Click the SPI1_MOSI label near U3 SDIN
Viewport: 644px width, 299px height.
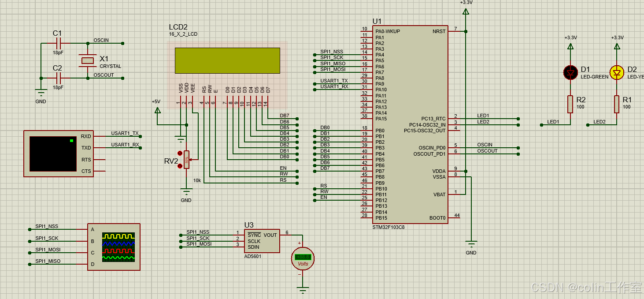pyautogui.click(x=199, y=243)
